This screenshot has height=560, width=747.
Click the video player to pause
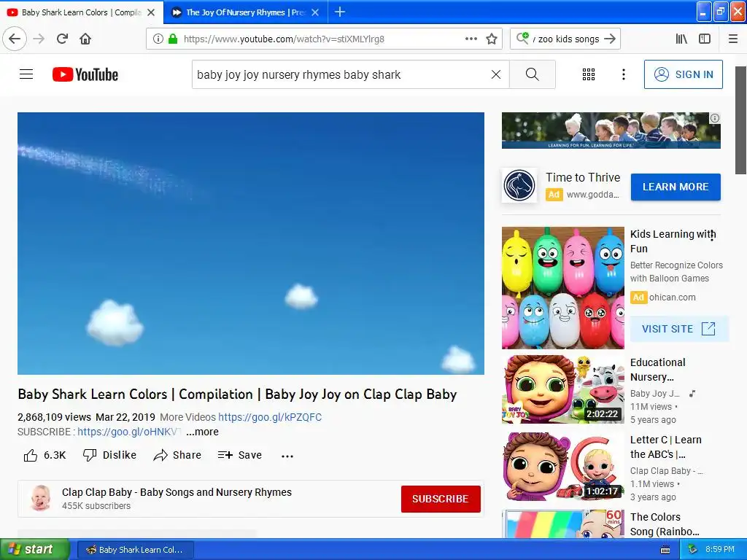251,244
